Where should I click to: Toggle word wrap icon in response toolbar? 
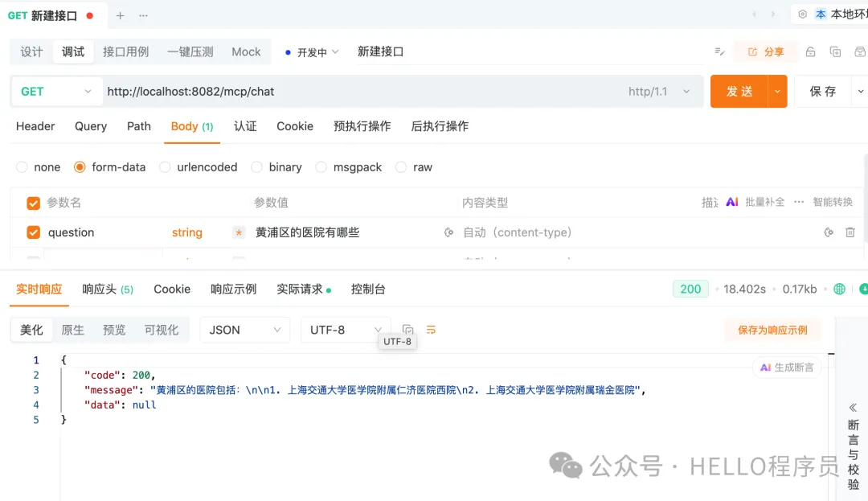[432, 330]
